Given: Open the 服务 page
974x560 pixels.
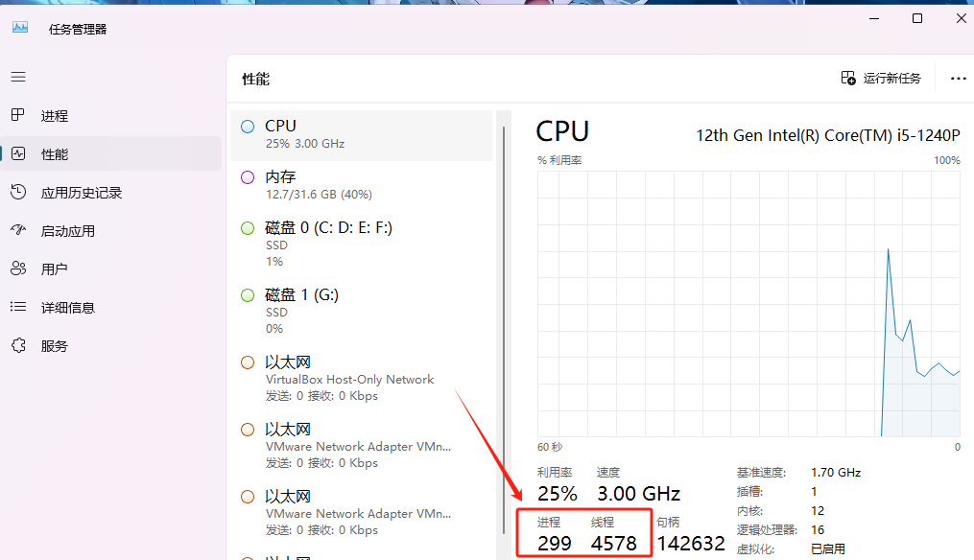Looking at the screenshot, I should point(110,346).
